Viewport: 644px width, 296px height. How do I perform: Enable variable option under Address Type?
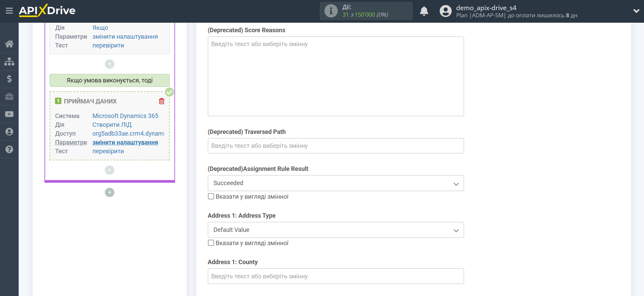pyautogui.click(x=211, y=243)
